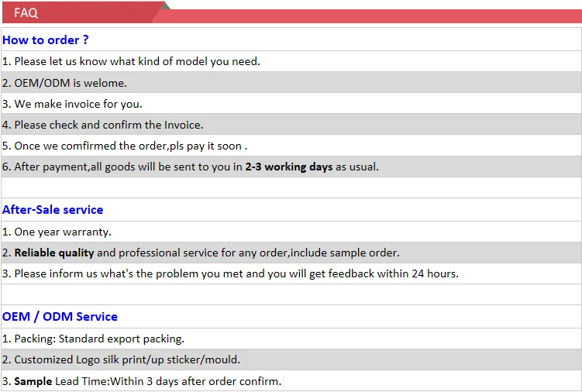Screen dimensions: 582x392
Task: Click the red banner bar beside FAQ
Action: tap(372, 16)
